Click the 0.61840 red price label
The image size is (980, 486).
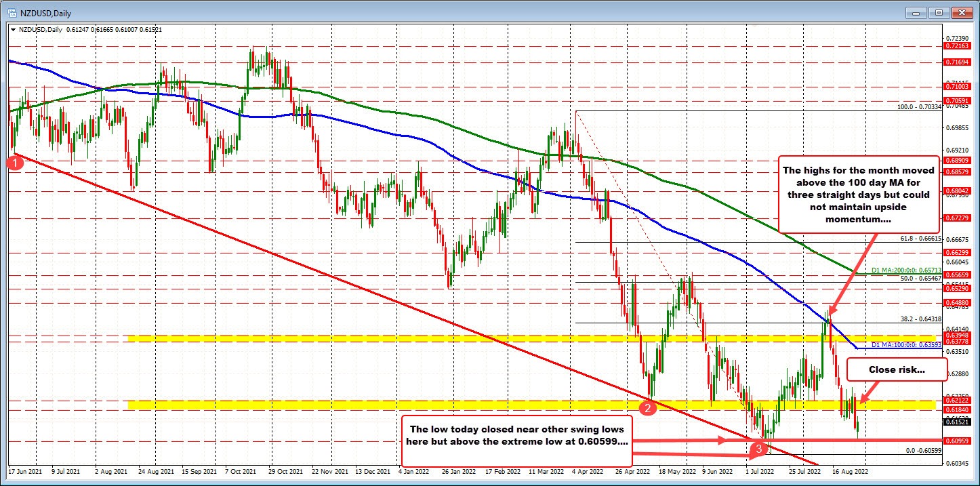(956, 410)
